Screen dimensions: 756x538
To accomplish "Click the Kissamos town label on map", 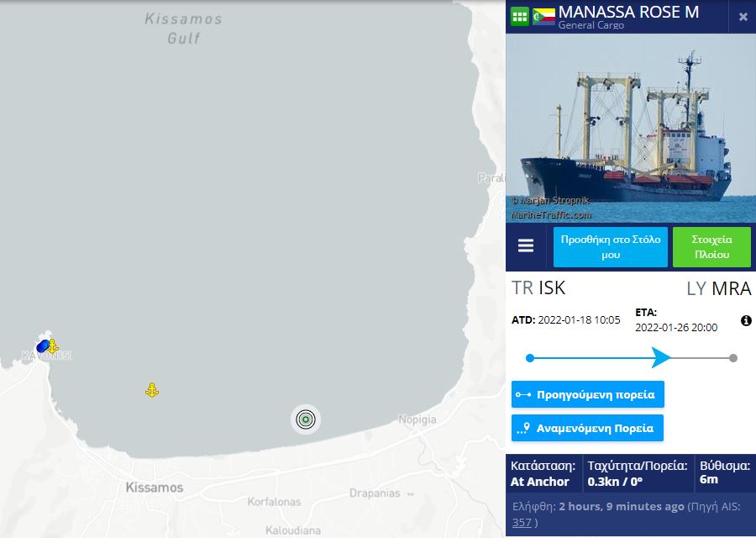I will click(155, 488).
